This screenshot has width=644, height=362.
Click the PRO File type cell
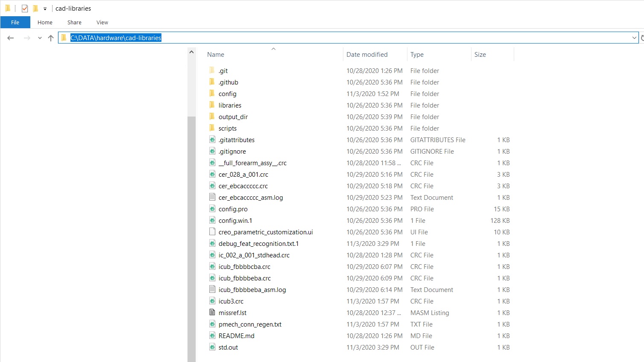(422, 209)
